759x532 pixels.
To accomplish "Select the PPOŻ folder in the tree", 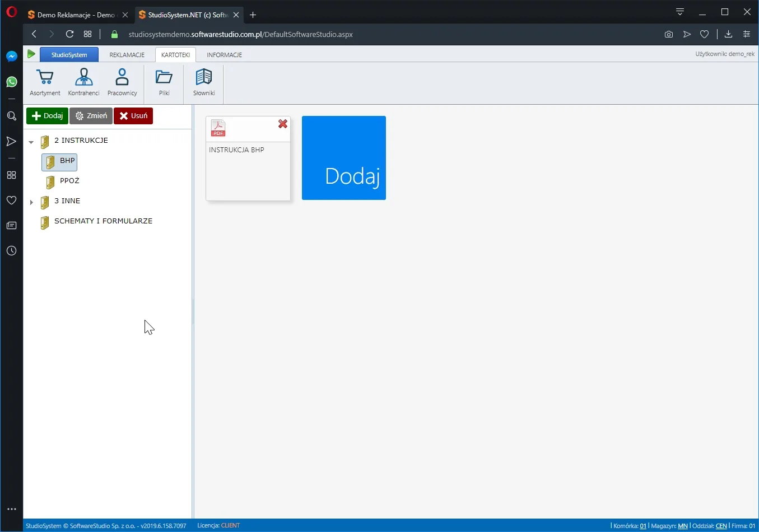I will 63,181.
